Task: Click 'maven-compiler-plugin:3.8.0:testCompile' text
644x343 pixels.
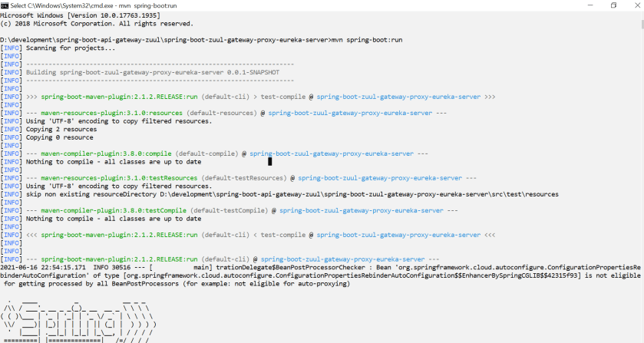Action: tap(114, 211)
